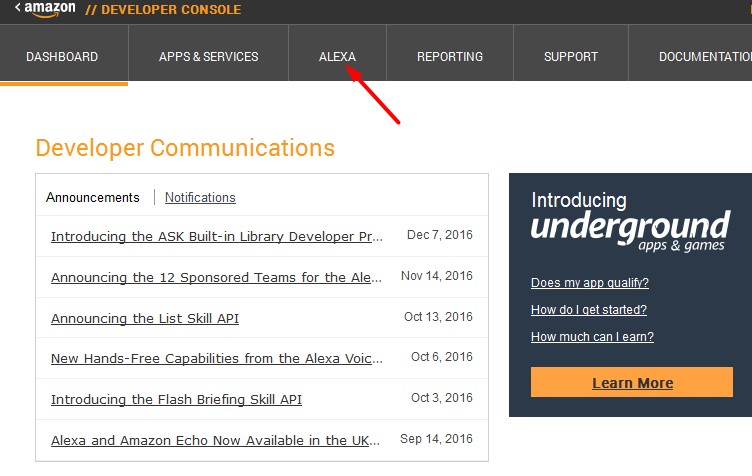
Task: Read Alexa and Echo UK availability post
Action: 217,441
